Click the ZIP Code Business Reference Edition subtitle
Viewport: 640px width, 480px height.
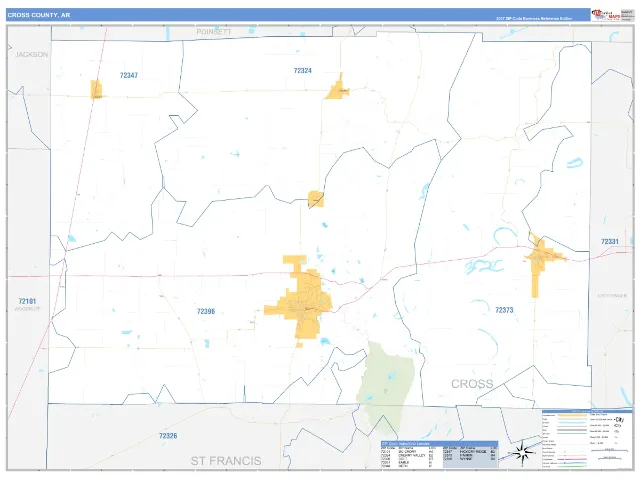534,19
